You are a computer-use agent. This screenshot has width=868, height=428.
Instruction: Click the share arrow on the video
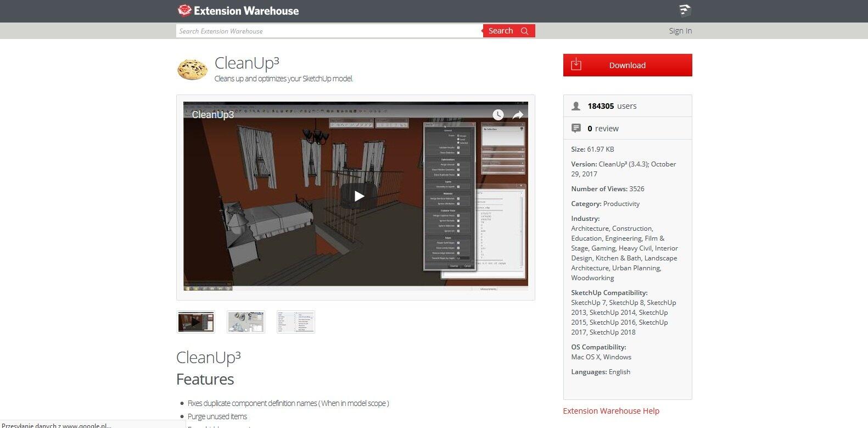(518, 115)
